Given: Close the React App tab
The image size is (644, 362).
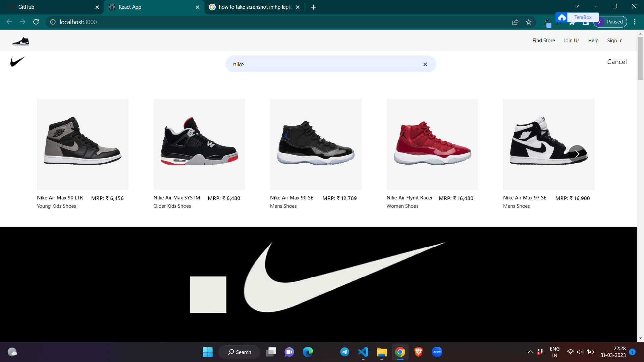Looking at the screenshot, I should pos(198,7).
